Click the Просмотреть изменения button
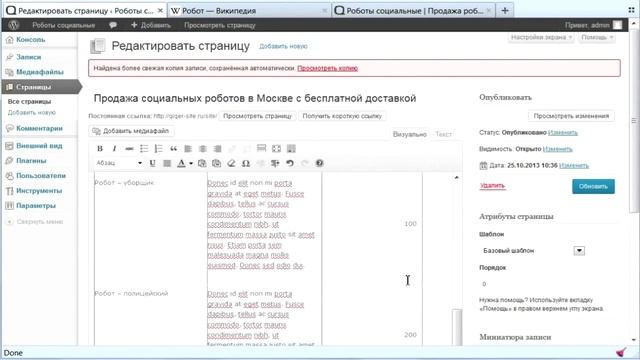 pos(571,116)
